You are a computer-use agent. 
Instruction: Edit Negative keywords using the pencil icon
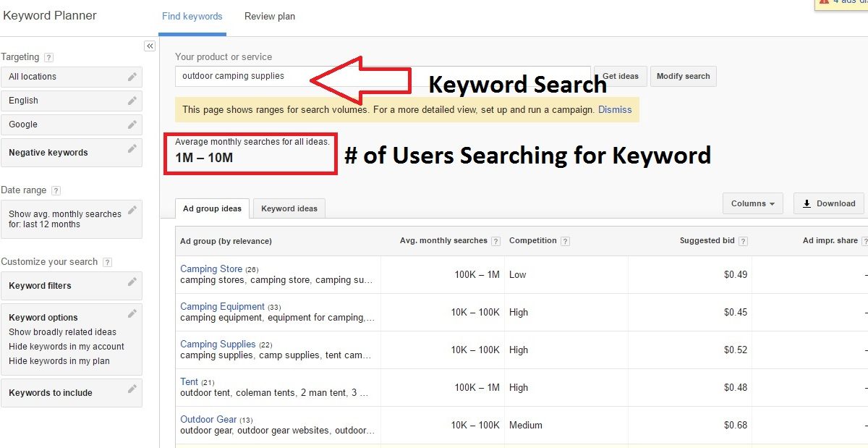click(x=132, y=149)
